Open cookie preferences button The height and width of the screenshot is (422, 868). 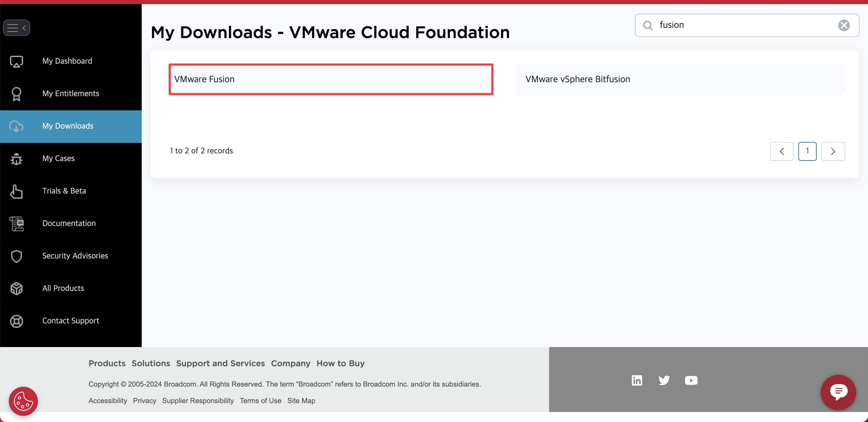(23, 401)
